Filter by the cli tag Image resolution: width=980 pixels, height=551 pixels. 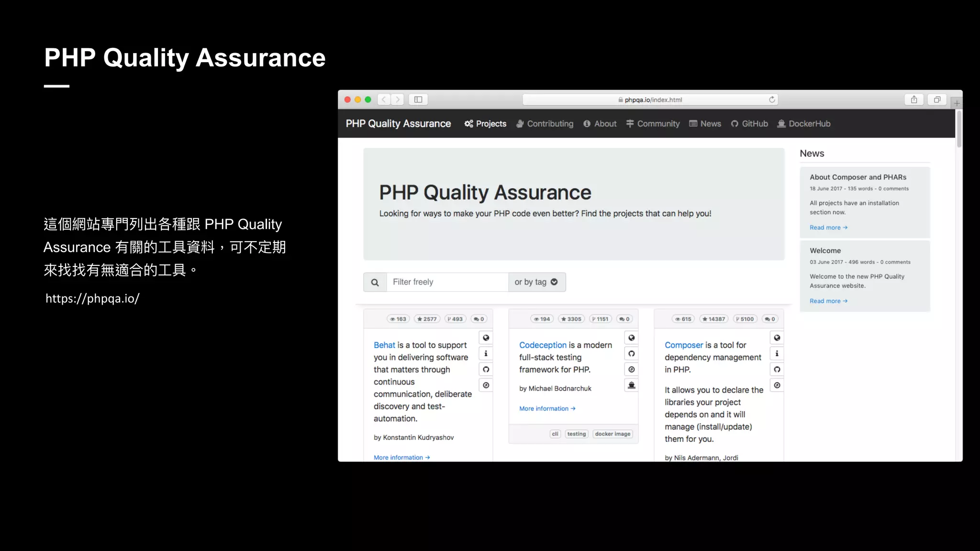point(555,434)
